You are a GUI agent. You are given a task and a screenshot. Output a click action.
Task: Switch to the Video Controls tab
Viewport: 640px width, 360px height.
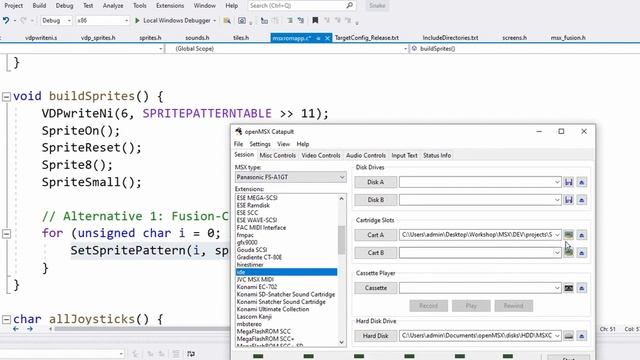321,156
